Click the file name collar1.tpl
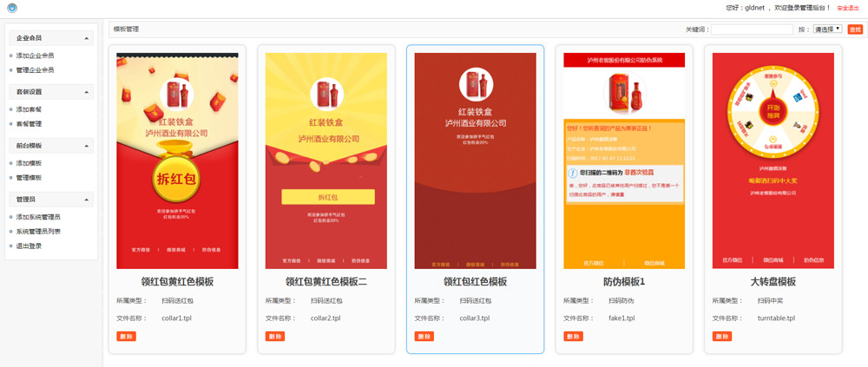This screenshot has width=868, height=367. [x=176, y=318]
